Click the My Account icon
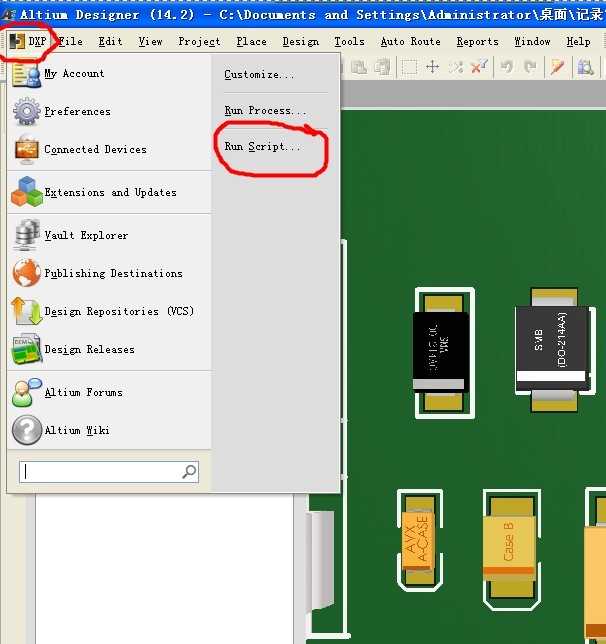This screenshot has width=606, height=644. click(26, 74)
